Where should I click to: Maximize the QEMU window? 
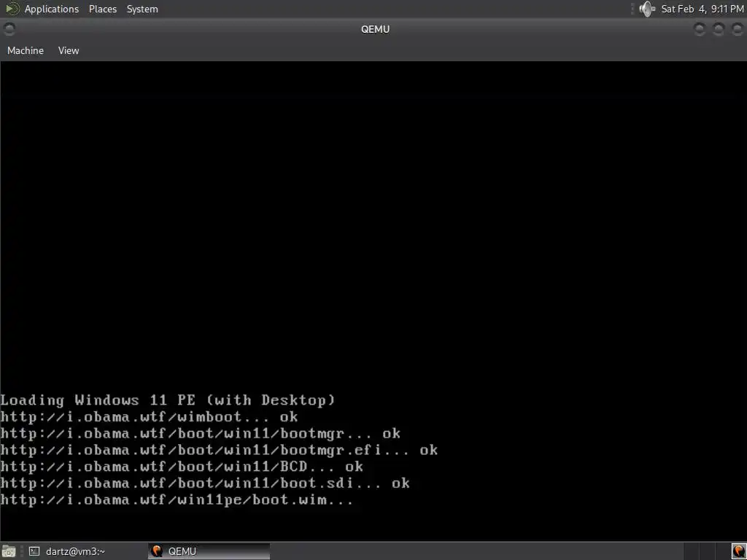tap(719, 29)
